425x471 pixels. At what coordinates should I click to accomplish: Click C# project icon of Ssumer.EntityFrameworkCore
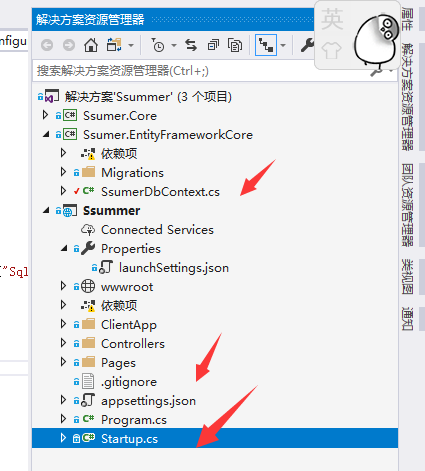(x=70, y=135)
